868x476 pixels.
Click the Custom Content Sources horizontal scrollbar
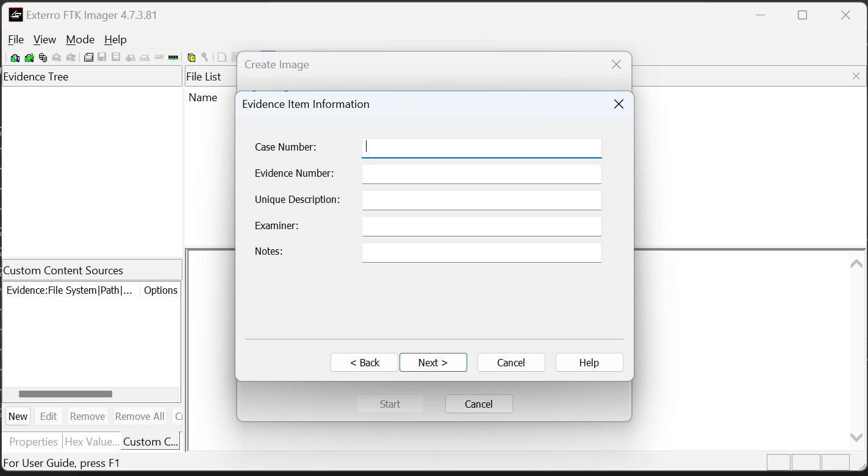65,394
